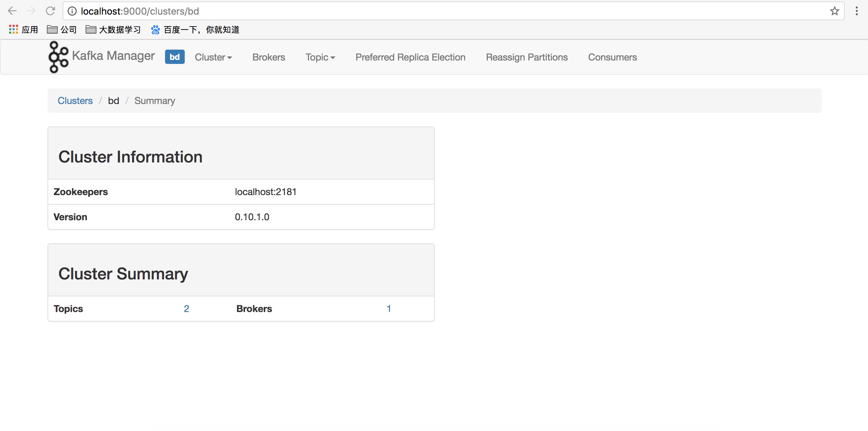868x431 pixels.
Task: Reload the page with refresh icon
Action: click(x=51, y=11)
